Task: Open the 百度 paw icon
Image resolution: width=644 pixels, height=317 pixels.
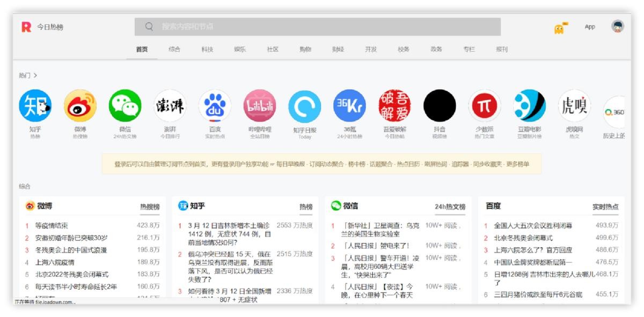Action: click(x=215, y=106)
